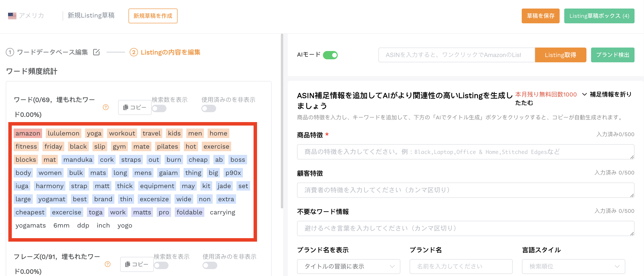
Task: Select the 'manduka' word tag
Action: 78,159
